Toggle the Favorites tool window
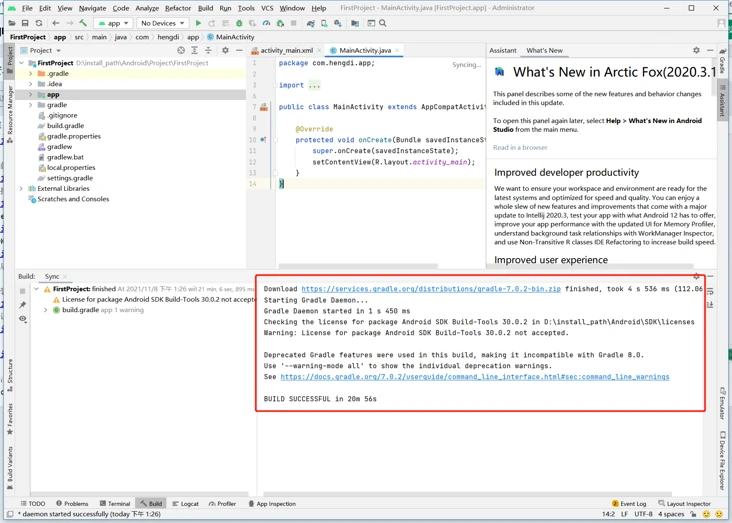 click(x=10, y=419)
